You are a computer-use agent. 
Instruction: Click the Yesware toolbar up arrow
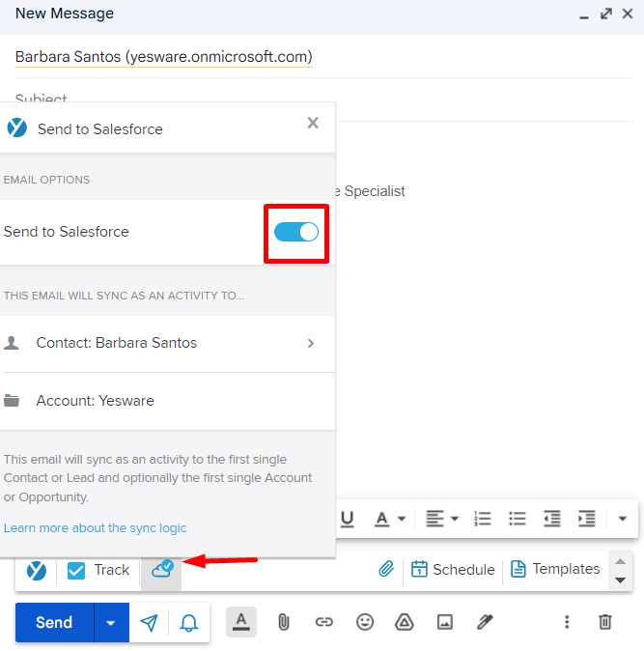point(621,561)
